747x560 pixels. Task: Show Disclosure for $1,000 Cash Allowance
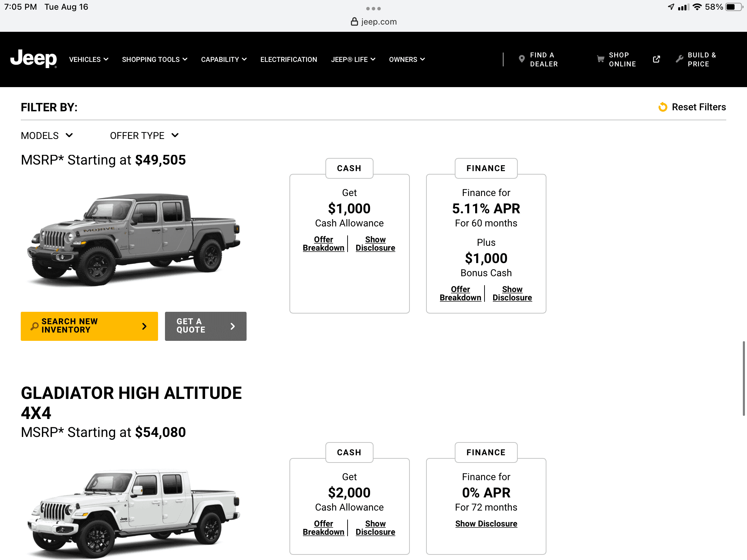[375, 244]
